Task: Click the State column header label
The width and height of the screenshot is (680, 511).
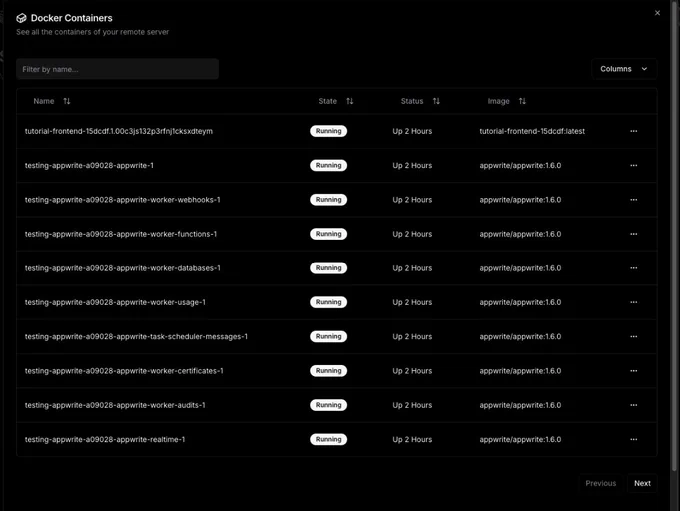Action: (327, 101)
